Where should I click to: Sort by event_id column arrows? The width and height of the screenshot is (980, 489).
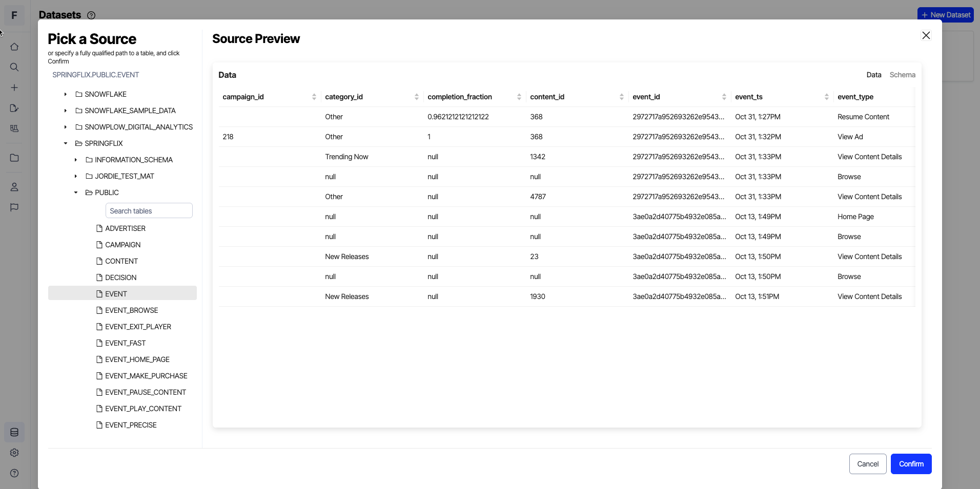point(724,97)
